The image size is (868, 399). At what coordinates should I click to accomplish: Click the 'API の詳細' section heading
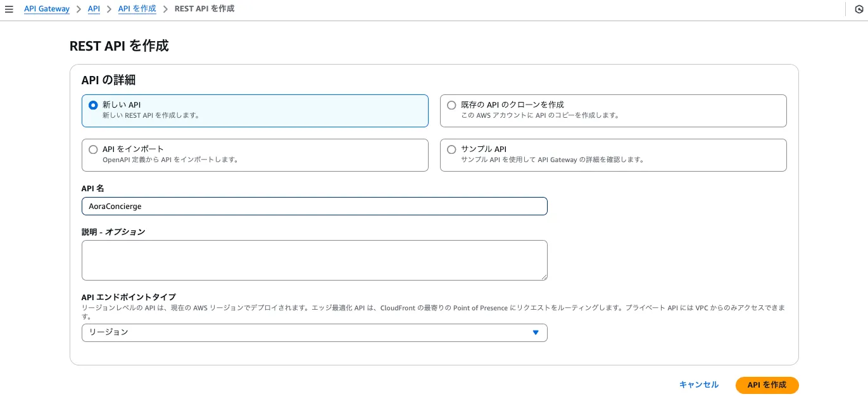109,80
